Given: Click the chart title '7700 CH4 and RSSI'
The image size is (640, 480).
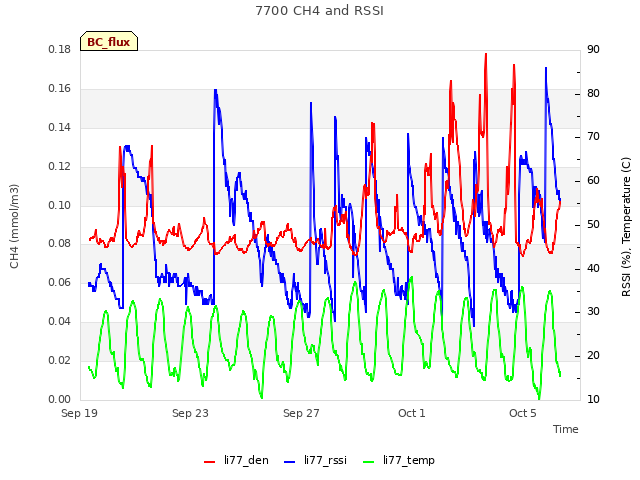Looking at the screenshot, I should [320, 11].
